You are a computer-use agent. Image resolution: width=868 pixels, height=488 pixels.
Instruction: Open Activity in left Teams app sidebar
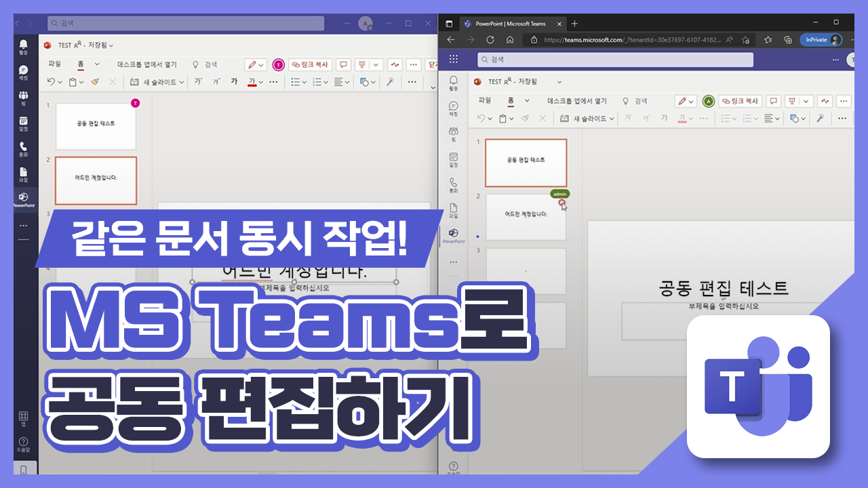click(x=24, y=47)
